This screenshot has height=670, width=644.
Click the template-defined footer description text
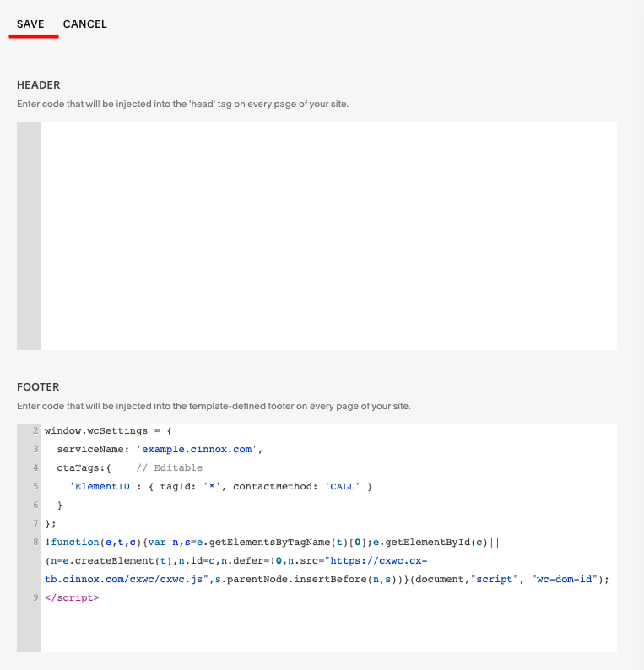point(214,407)
